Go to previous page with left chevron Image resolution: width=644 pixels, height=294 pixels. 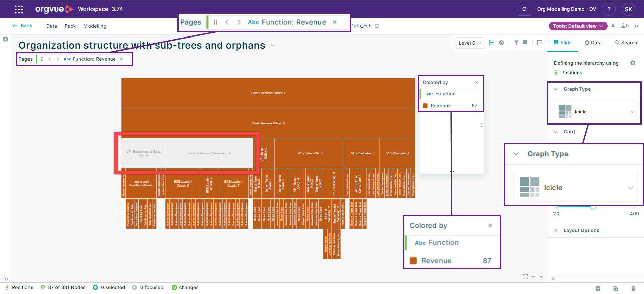tap(50, 59)
